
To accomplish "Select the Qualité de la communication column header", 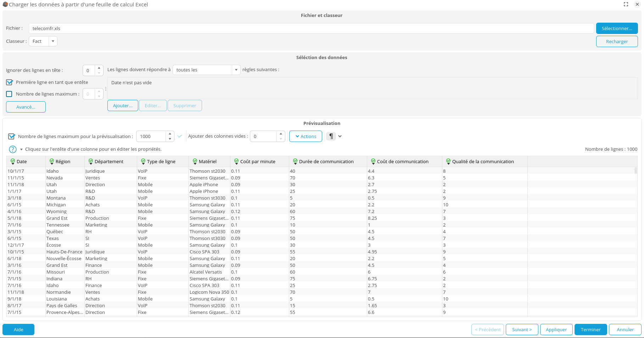I will (x=483, y=162).
